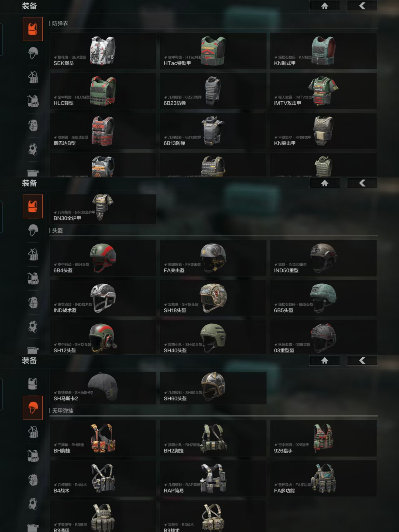Pick the IMTV攻击甲 body armor
Screen dimensions: 399x532
tap(323, 91)
